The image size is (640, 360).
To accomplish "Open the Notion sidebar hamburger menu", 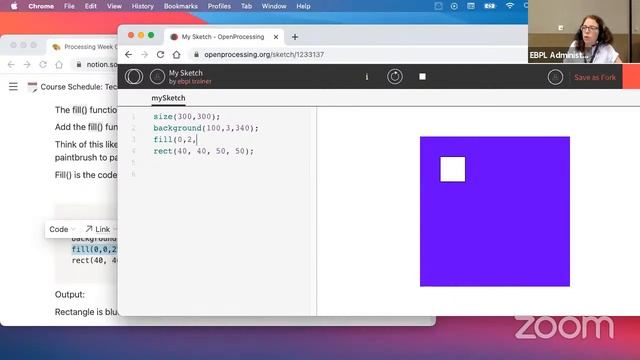I will [x=13, y=87].
